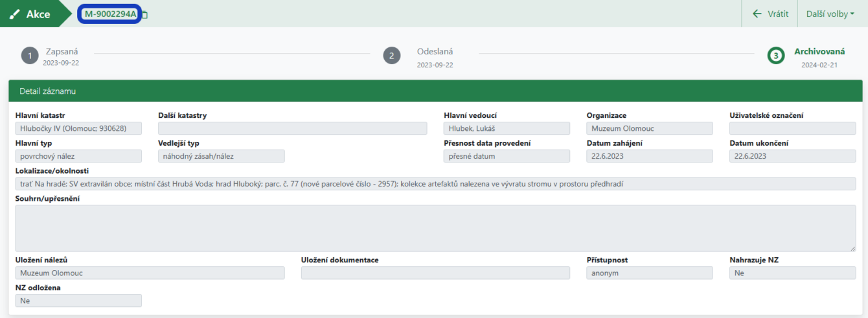The width and height of the screenshot is (868, 318).
Task: Click the Hlavní typ field showing povrchový nález
Action: pos(78,156)
